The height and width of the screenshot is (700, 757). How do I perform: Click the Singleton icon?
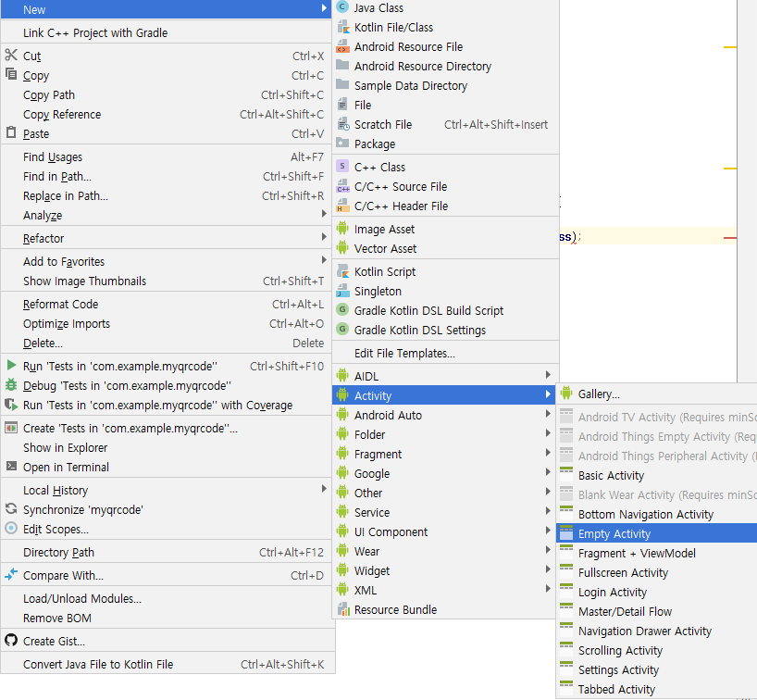(342, 291)
